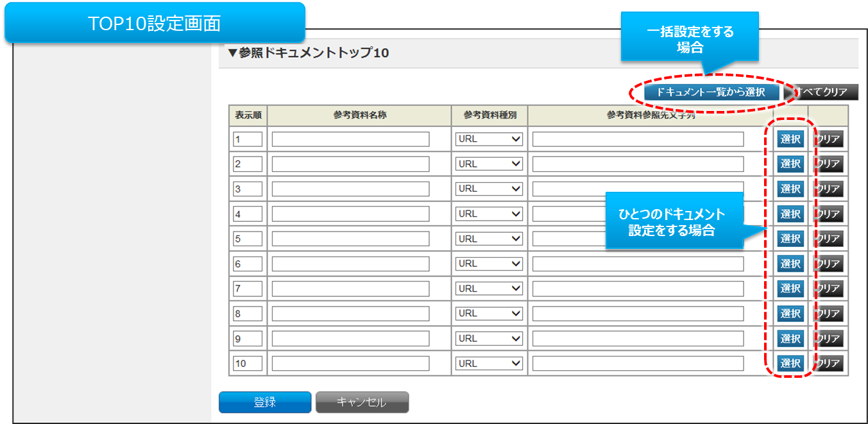Open the URL type dropdown in row 5
Viewport: 868px width, 424px height.
click(489, 239)
